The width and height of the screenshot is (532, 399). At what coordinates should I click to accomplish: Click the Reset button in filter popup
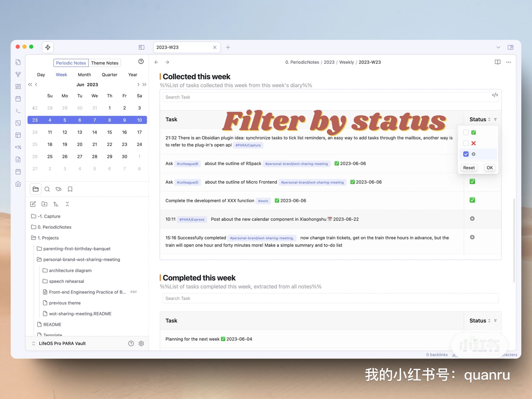(469, 167)
